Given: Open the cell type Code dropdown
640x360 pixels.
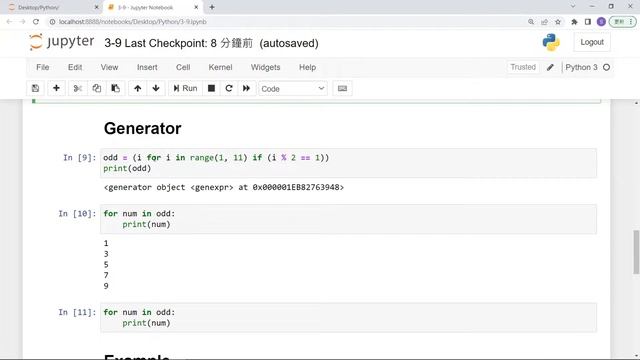Looking at the screenshot, I should (293, 89).
